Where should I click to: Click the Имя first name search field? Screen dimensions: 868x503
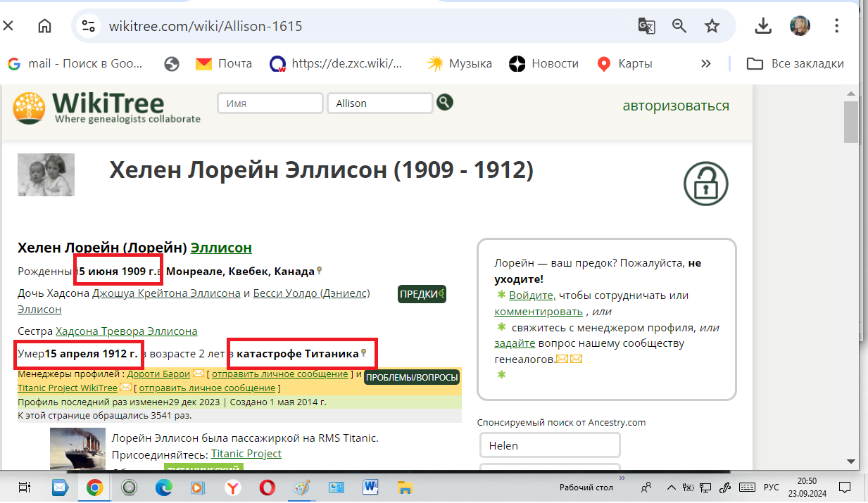tap(270, 103)
